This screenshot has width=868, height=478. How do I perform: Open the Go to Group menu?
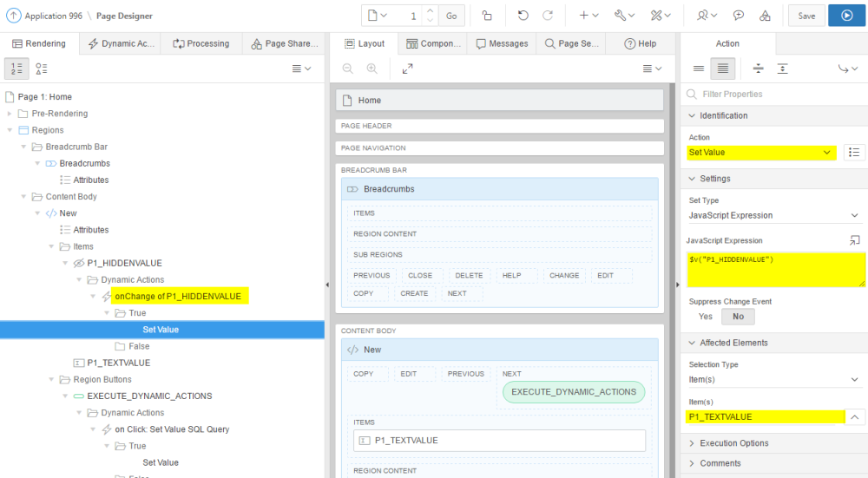[x=847, y=69]
